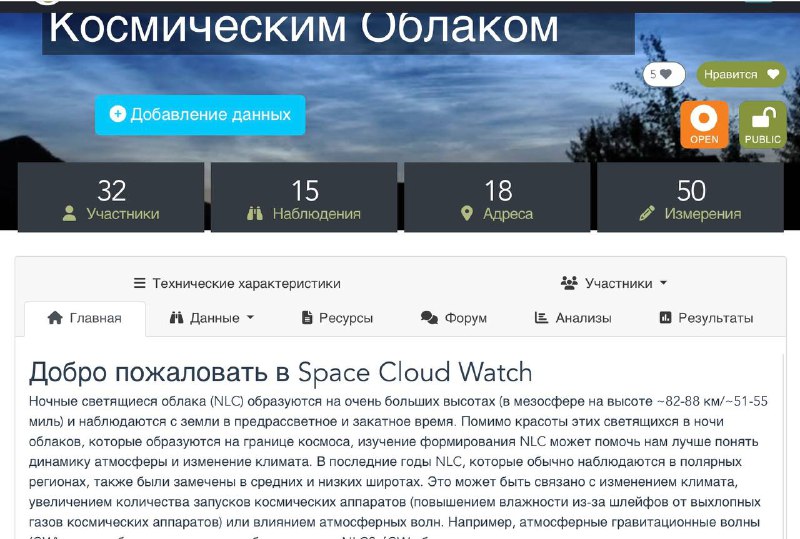
Task: Click the green PUBLIC padlock badge
Action: click(x=762, y=125)
